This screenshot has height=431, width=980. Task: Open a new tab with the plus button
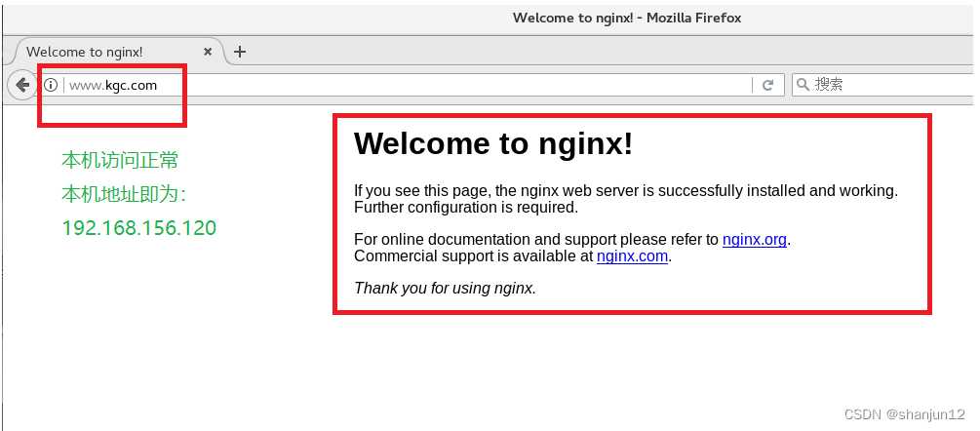pos(239,52)
